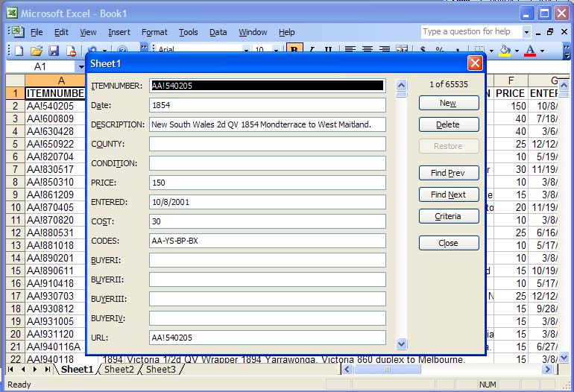Open the Insert menu

119,32
